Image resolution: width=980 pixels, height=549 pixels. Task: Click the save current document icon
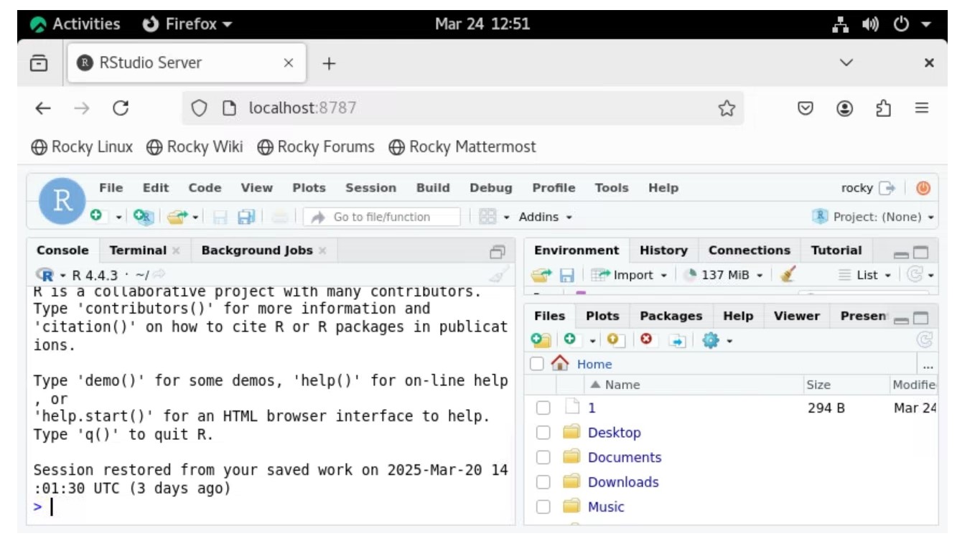(x=220, y=217)
